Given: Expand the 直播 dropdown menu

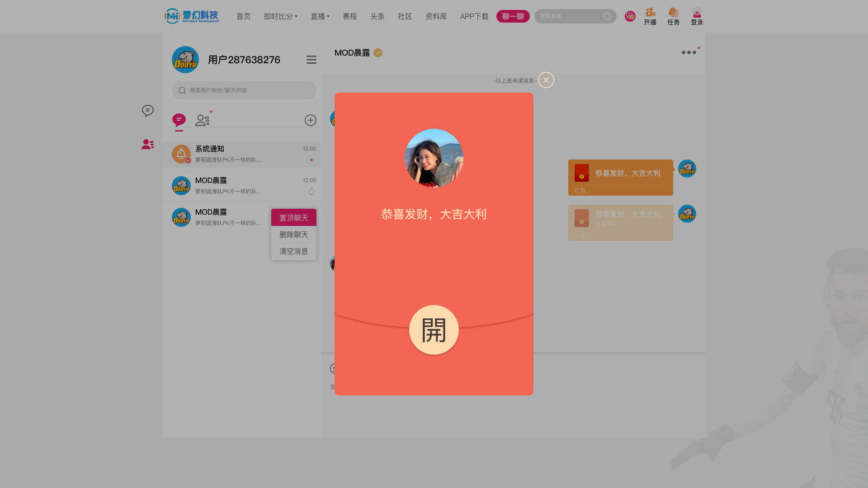Looking at the screenshot, I should (x=320, y=16).
